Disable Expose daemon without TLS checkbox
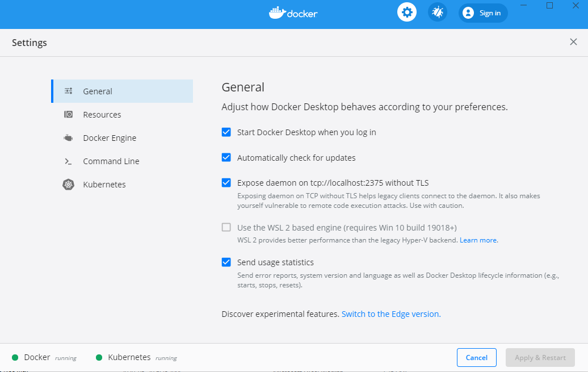Screen dimensions: 588x372 [x=226, y=182]
